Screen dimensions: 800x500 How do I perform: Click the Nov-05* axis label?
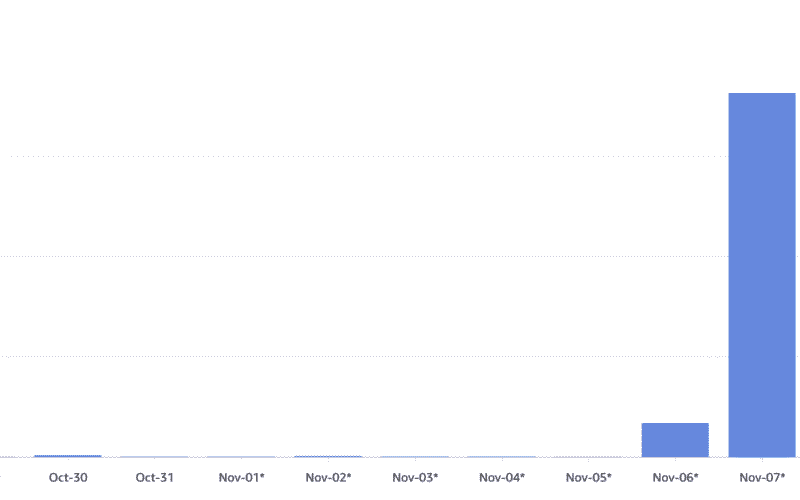tap(588, 478)
